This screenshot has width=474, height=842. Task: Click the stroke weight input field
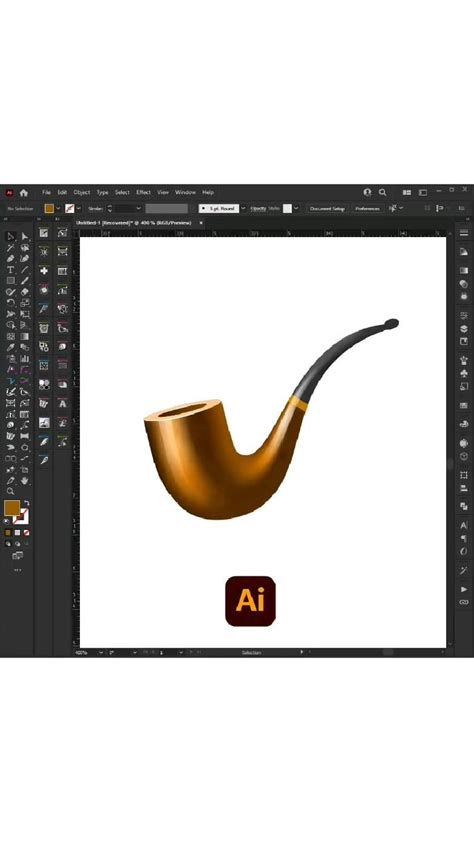(125, 208)
